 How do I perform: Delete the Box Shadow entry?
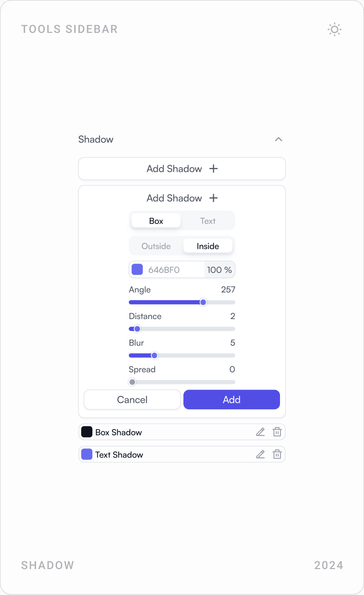click(x=277, y=432)
